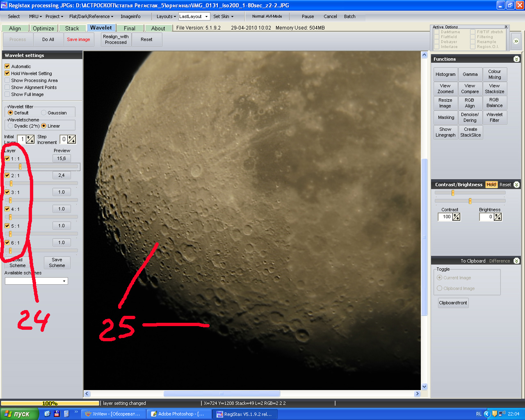The height and width of the screenshot is (420, 525).
Task: Click the double-arrow expand icon beside Active Options
Action: [x=516, y=41]
